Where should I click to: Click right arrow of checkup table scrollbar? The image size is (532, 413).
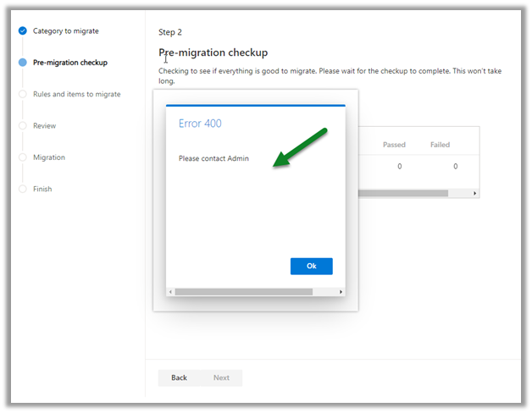475,194
